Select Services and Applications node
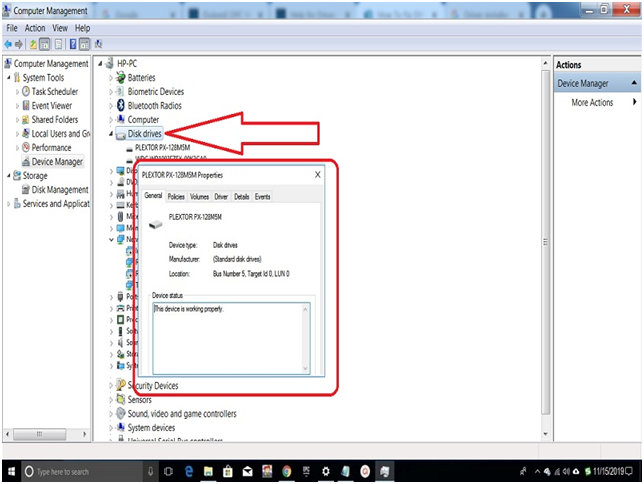The image size is (644, 484). point(56,203)
